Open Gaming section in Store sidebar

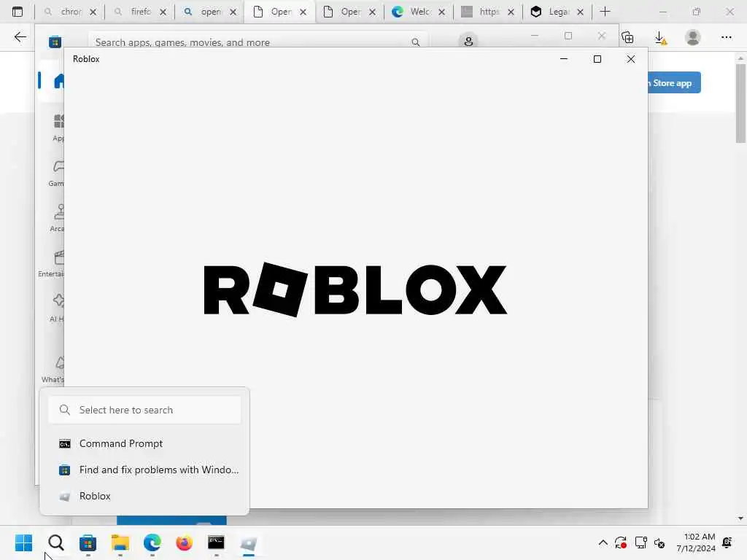pos(57,172)
